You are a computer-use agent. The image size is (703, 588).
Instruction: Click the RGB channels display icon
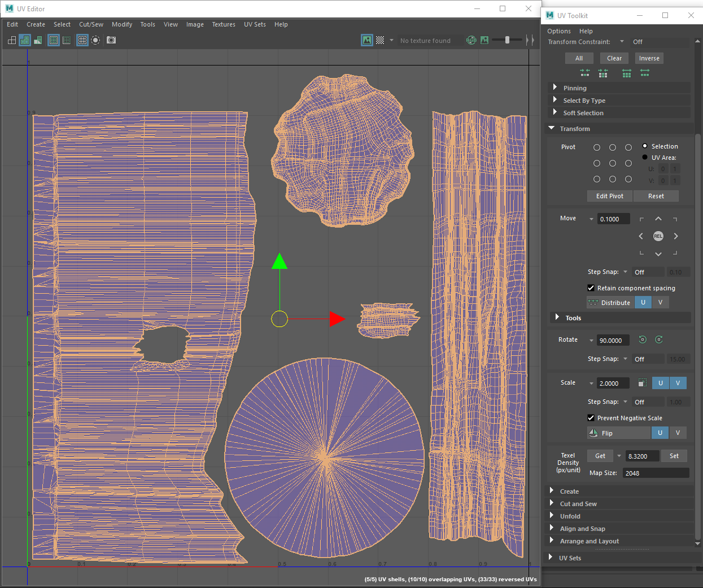click(471, 40)
